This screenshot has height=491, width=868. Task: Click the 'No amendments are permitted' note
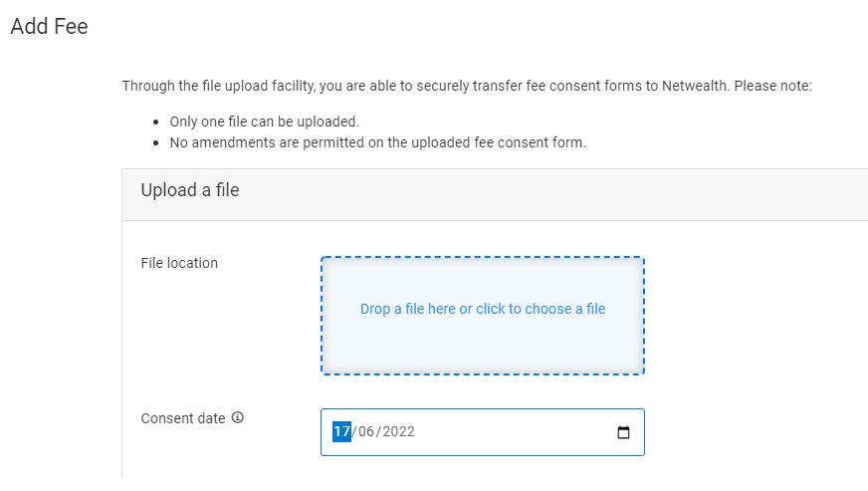tap(377, 142)
